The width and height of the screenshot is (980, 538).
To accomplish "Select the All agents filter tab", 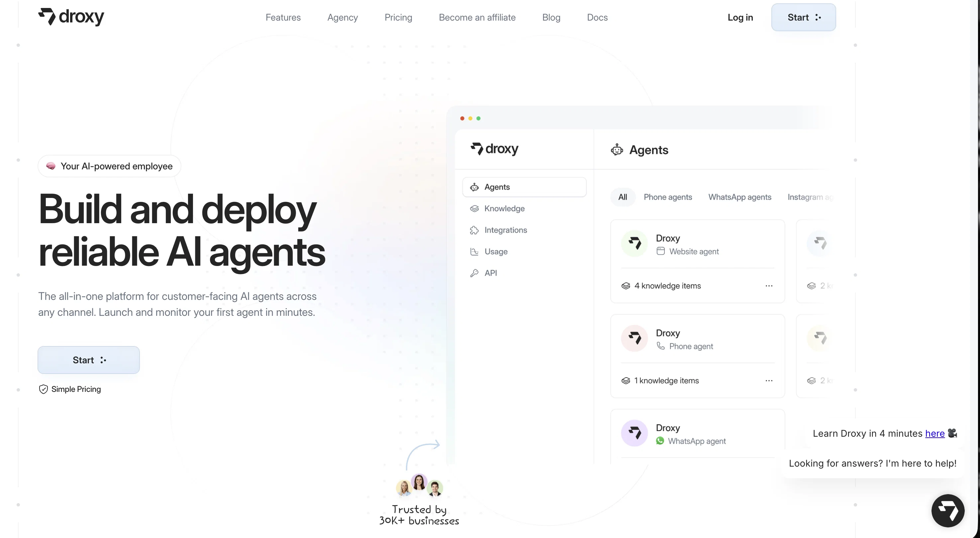I will (623, 197).
